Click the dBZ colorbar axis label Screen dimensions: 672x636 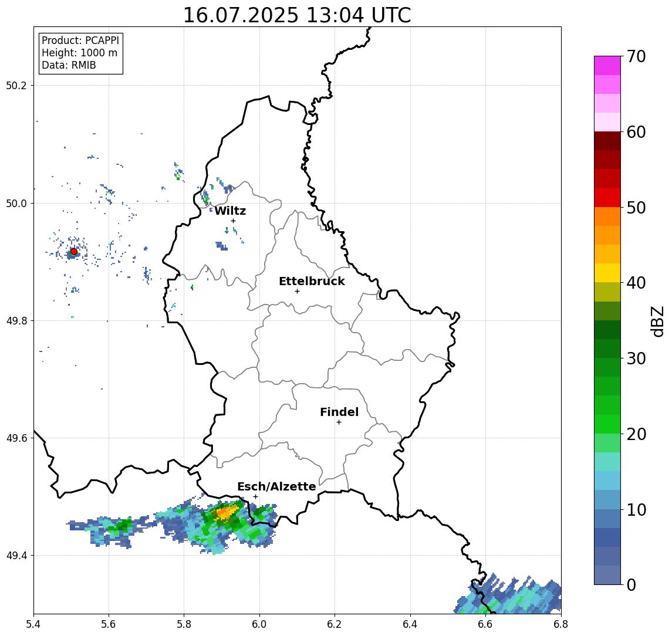657,321
